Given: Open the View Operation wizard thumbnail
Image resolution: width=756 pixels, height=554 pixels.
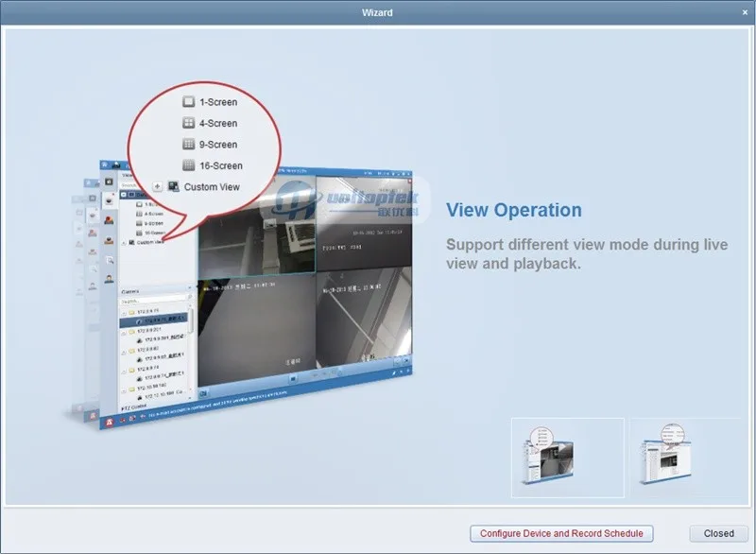Looking at the screenshot, I should [x=568, y=458].
